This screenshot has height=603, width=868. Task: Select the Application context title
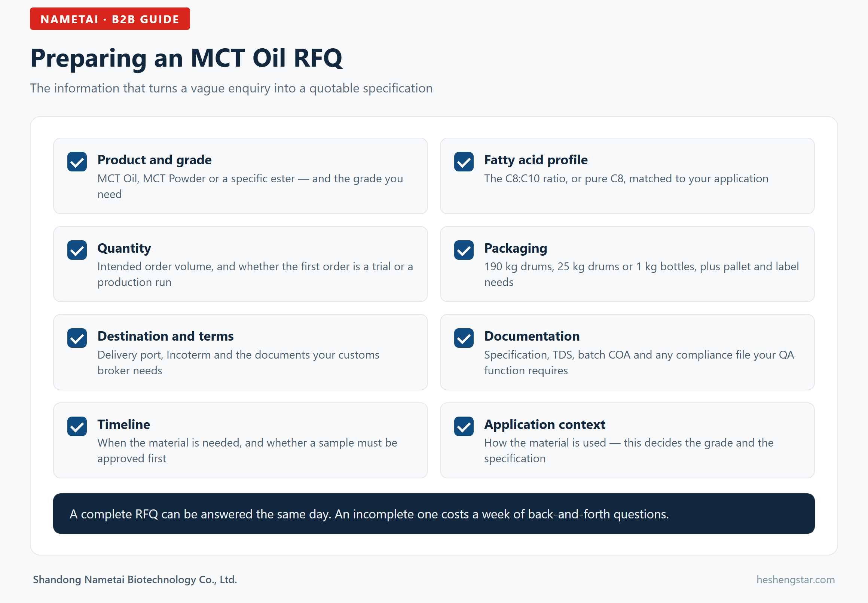click(544, 425)
